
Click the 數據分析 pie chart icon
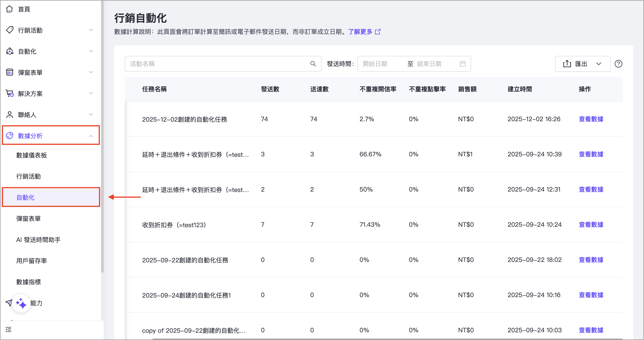coord(9,135)
